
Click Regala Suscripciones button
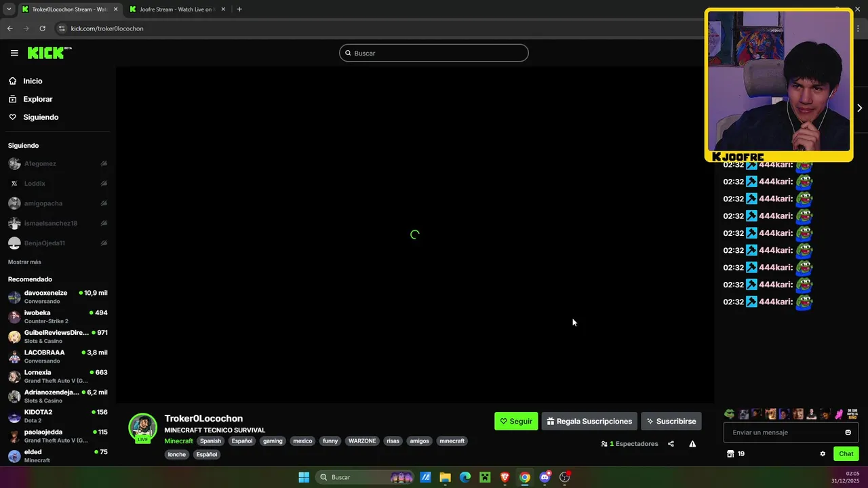(x=589, y=421)
